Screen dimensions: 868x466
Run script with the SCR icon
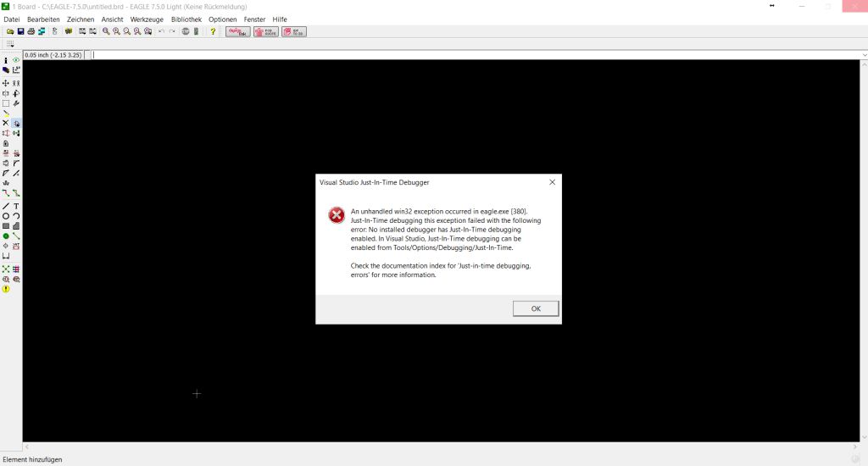tap(82, 31)
